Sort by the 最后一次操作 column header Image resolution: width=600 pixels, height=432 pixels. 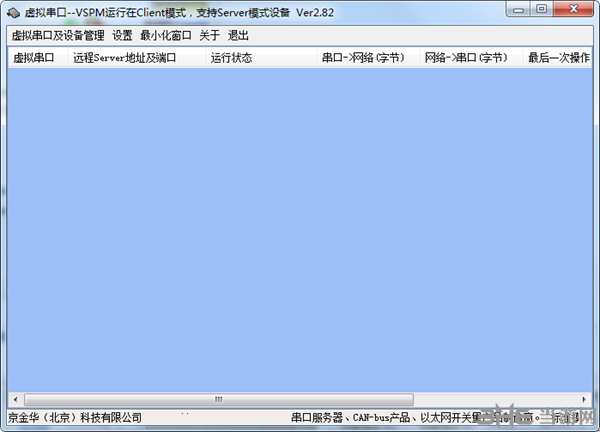pyautogui.click(x=558, y=58)
